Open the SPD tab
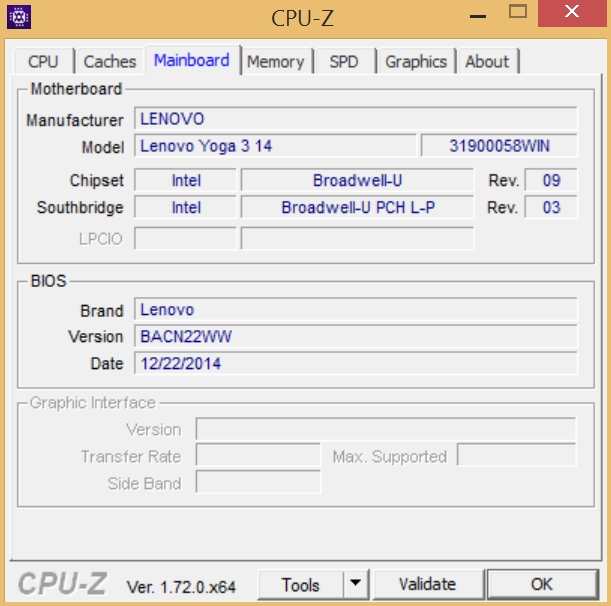The width and height of the screenshot is (611, 606). [x=344, y=61]
